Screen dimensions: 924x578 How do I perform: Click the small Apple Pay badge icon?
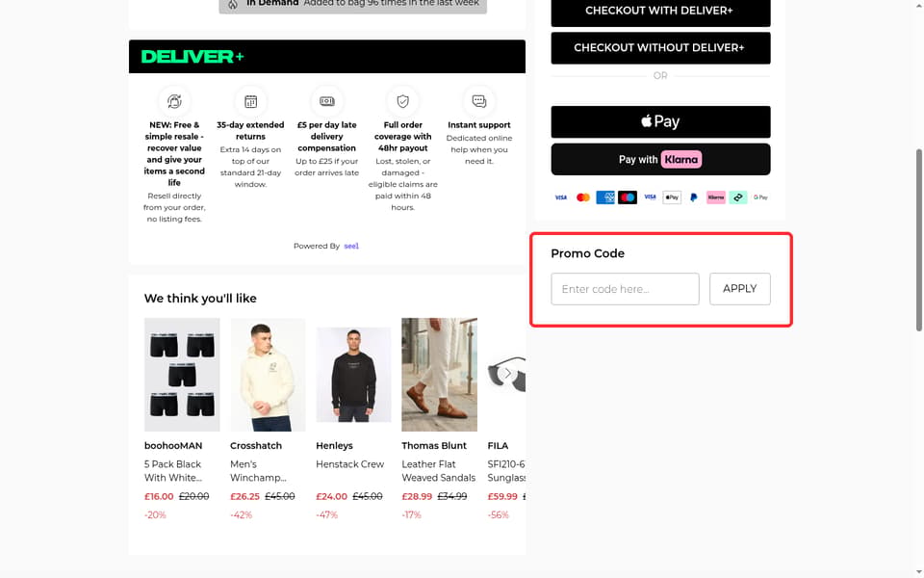672,197
